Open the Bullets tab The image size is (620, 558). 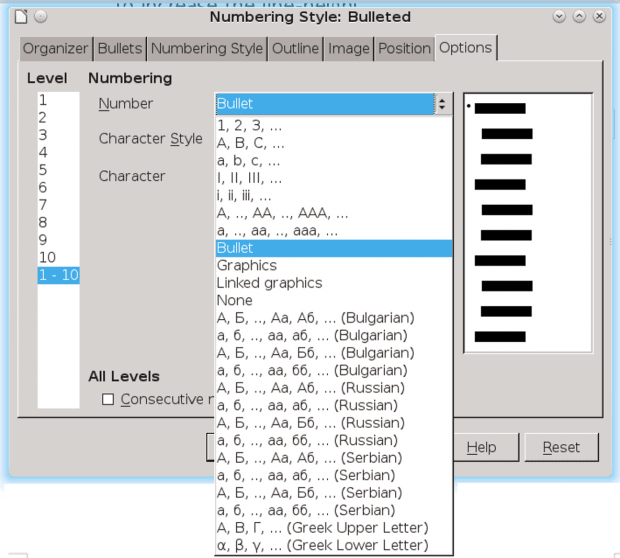120,49
